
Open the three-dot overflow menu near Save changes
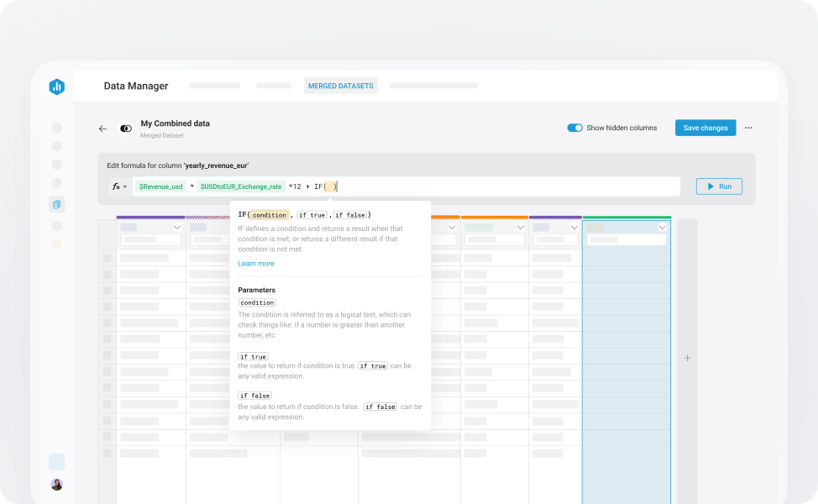pyautogui.click(x=748, y=128)
